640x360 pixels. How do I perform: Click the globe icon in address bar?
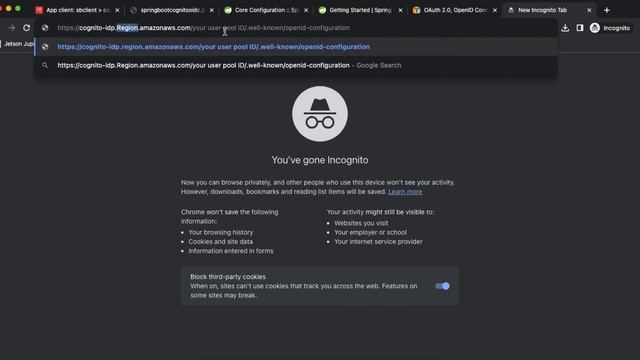pyautogui.click(x=45, y=28)
